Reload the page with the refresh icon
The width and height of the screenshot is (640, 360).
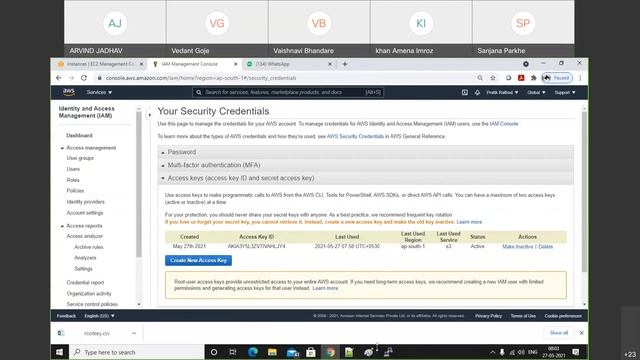pos(84,78)
